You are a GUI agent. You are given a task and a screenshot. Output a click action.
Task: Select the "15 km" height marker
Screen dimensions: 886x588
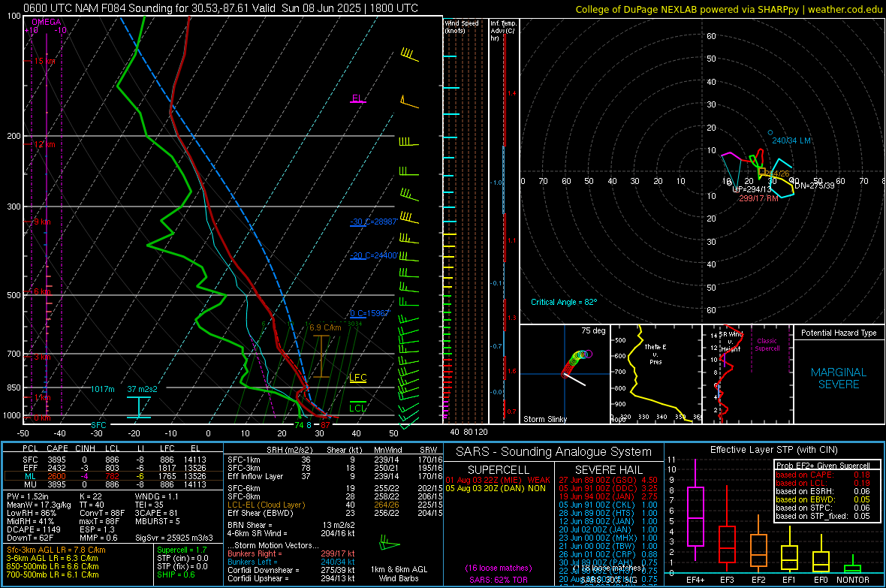[x=44, y=61]
